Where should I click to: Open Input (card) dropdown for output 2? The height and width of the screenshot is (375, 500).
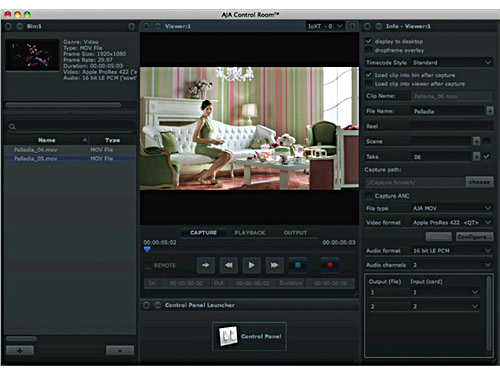[445, 307]
